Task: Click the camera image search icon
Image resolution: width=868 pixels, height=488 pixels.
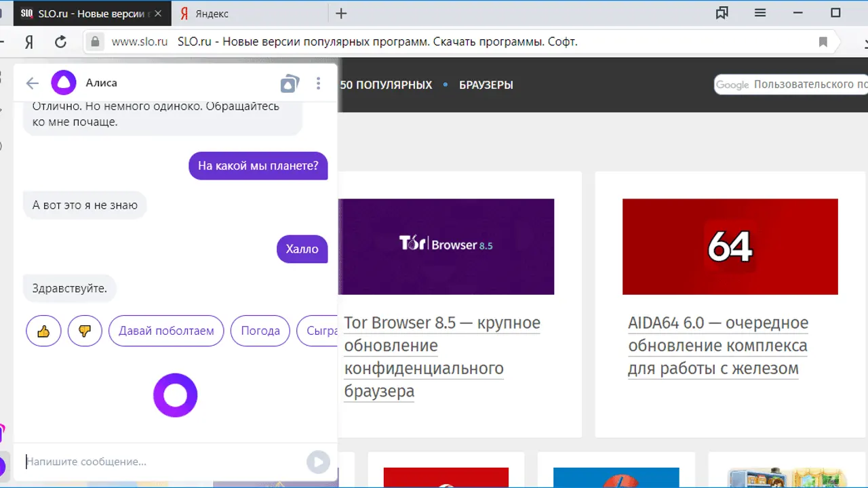Action: pyautogui.click(x=290, y=83)
